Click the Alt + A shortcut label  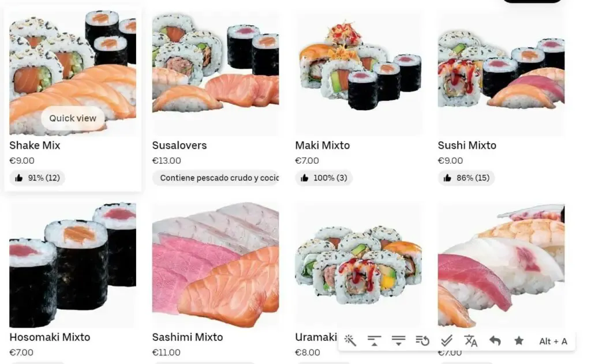point(553,342)
